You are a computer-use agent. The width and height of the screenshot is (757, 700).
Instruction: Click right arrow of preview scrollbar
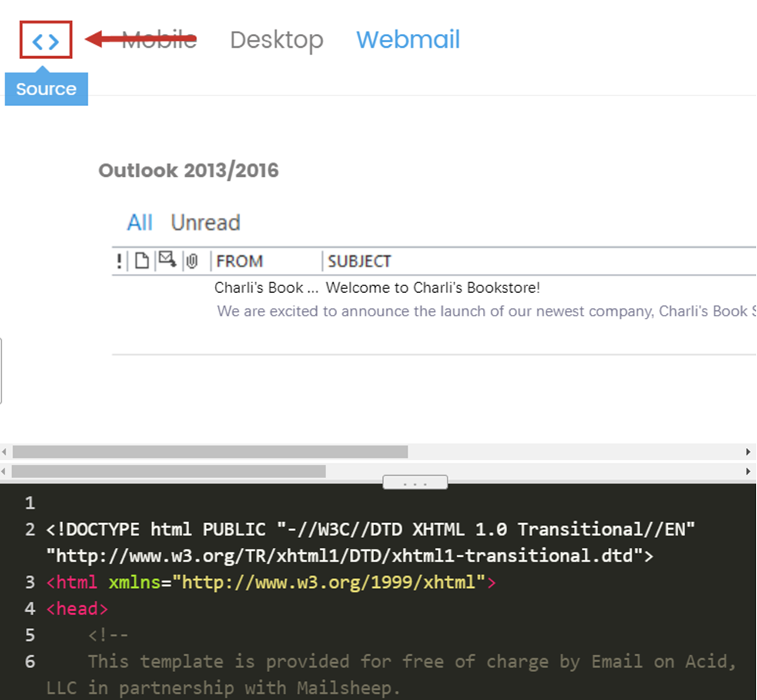click(x=749, y=452)
